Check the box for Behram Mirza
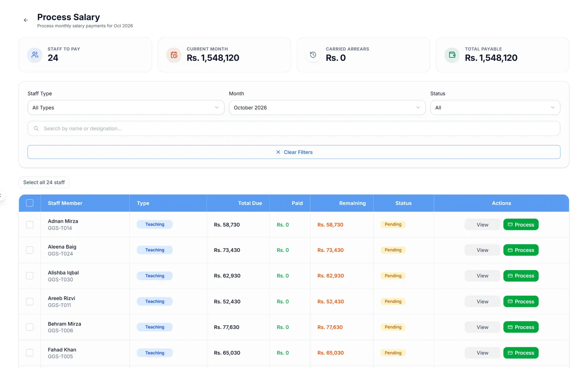Screen dimensions: 588x368 click(30, 327)
